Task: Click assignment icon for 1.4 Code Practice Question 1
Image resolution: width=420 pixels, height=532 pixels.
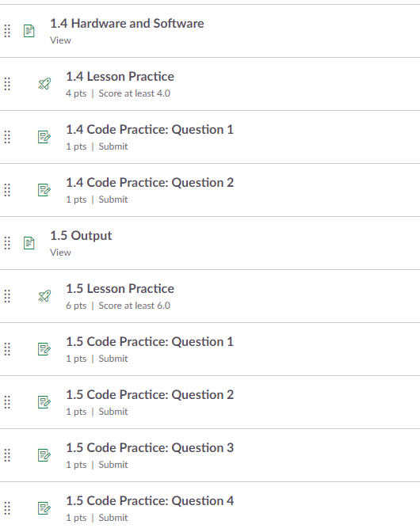Action: [44, 137]
